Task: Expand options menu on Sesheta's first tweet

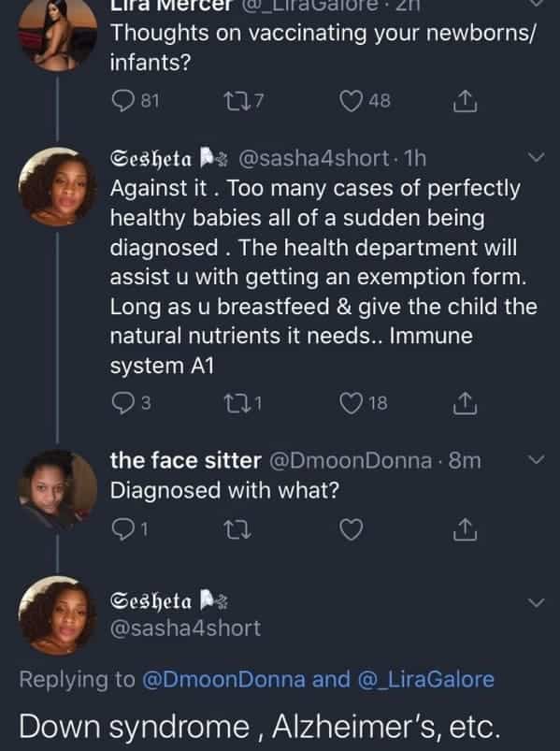Action: pyautogui.click(x=537, y=159)
